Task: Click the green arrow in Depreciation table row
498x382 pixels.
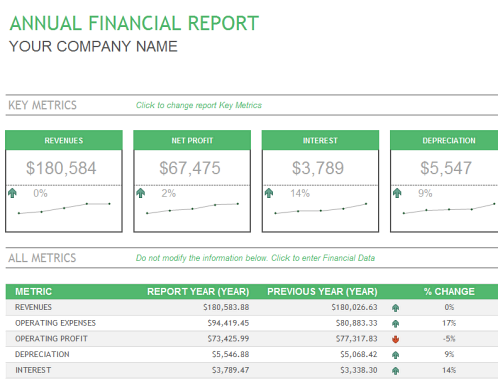Action: coord(396,355)
